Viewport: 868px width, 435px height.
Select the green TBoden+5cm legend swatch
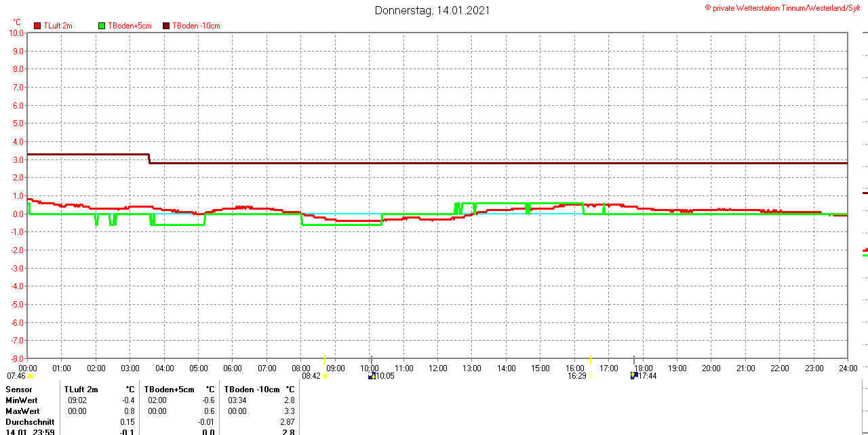tap(102, 26)
